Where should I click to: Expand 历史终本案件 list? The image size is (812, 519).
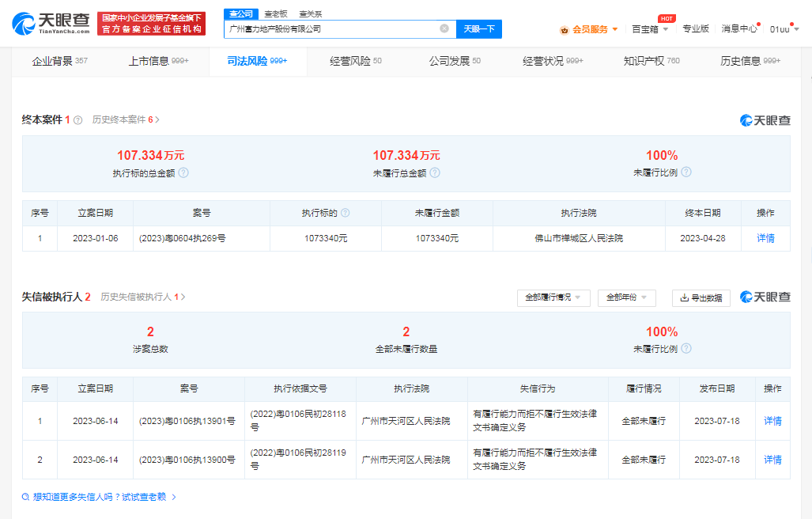tap(125, 120)
